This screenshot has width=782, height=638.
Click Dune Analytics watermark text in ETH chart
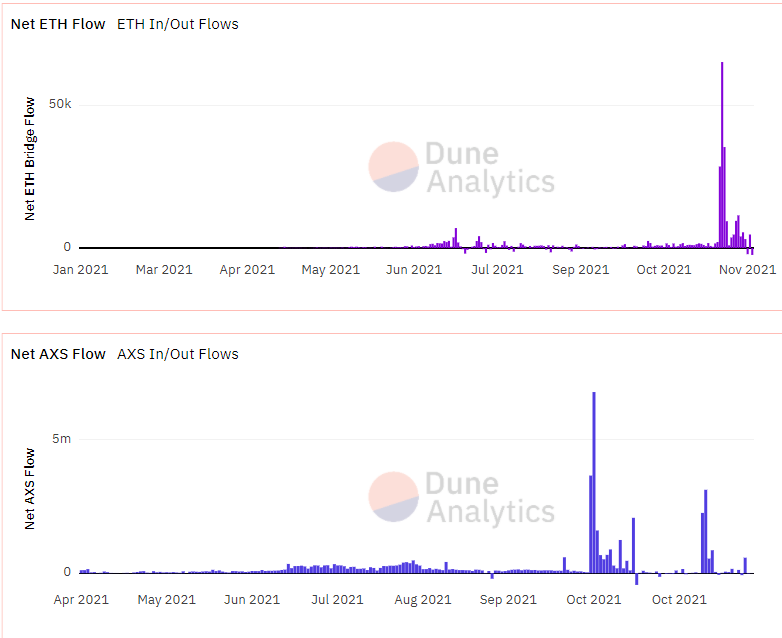[x=490, y=168]
